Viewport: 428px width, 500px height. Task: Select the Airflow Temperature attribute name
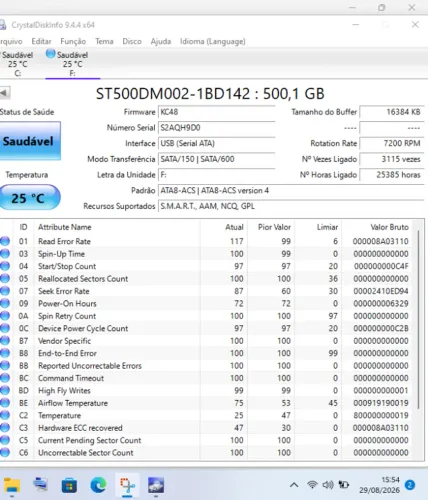coord(73,403)
